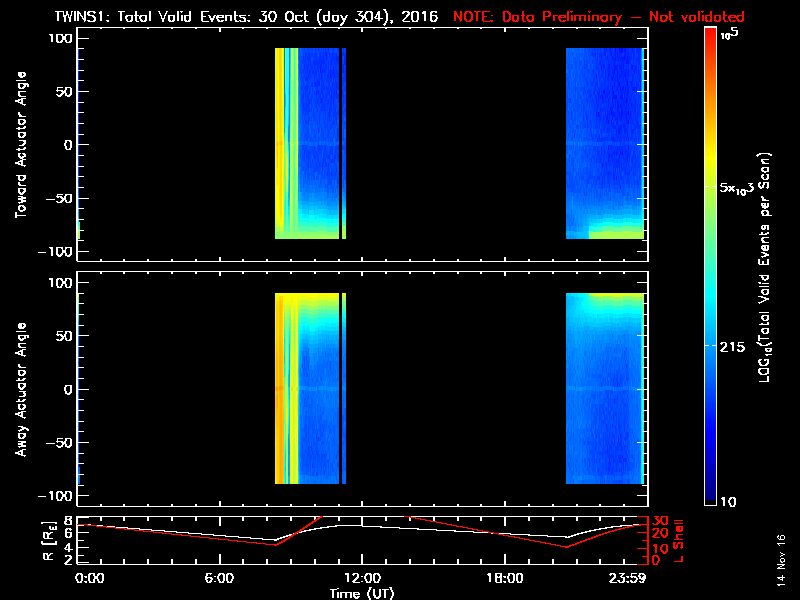Click the '4' tick on the R axis
800x600 pixels.
point(69,548)
